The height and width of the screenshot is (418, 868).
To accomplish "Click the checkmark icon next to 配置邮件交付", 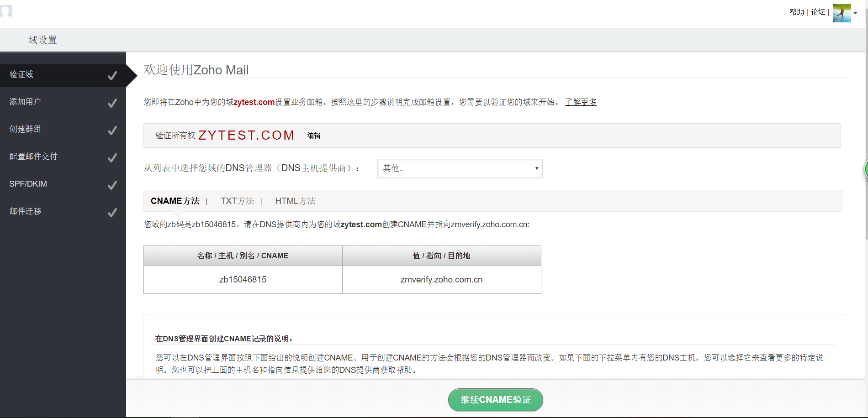I will coord(112,158).
